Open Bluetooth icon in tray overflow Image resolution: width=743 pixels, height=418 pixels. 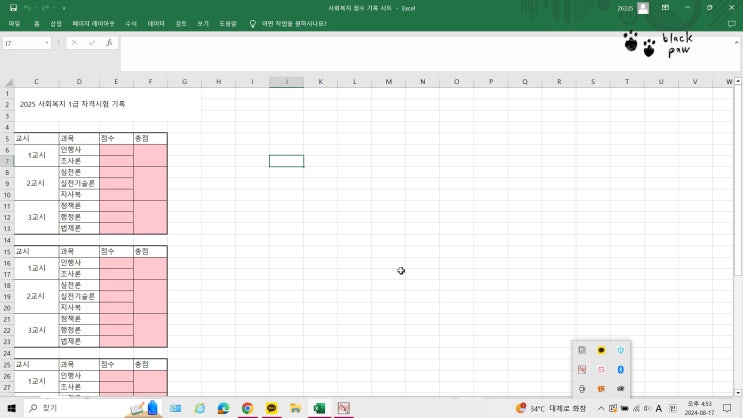(x=621, y=369)
